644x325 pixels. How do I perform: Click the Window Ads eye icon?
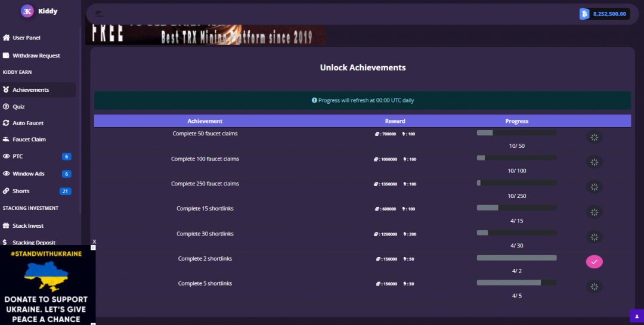coord(6,174)
